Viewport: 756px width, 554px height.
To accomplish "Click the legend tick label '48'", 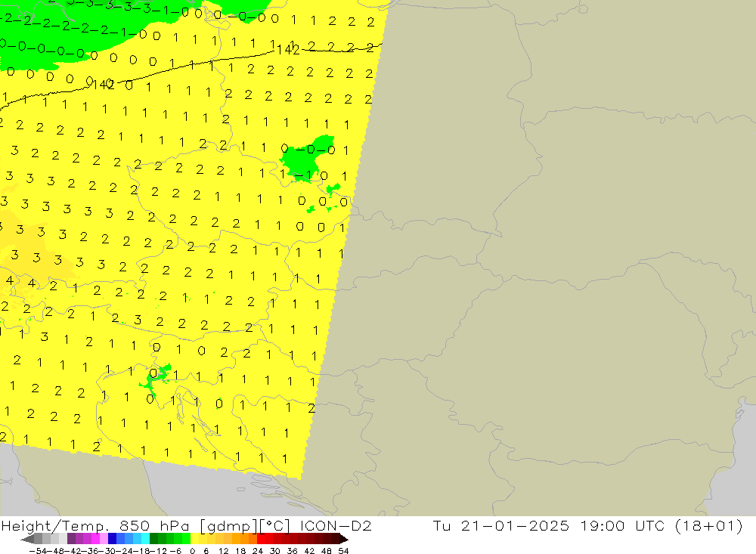I will click(x=327, y=551).
